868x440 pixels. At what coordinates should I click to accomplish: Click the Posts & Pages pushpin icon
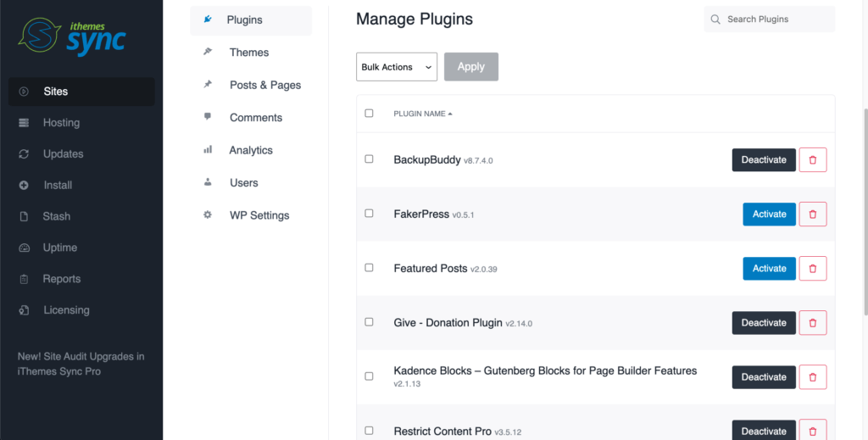pos(208,84)
